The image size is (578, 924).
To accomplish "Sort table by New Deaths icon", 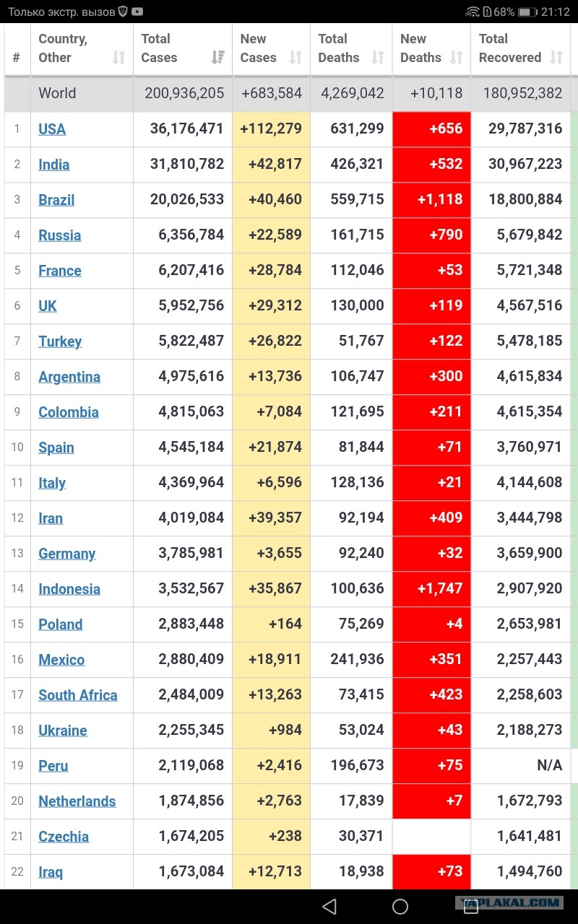I will point(456,58).
